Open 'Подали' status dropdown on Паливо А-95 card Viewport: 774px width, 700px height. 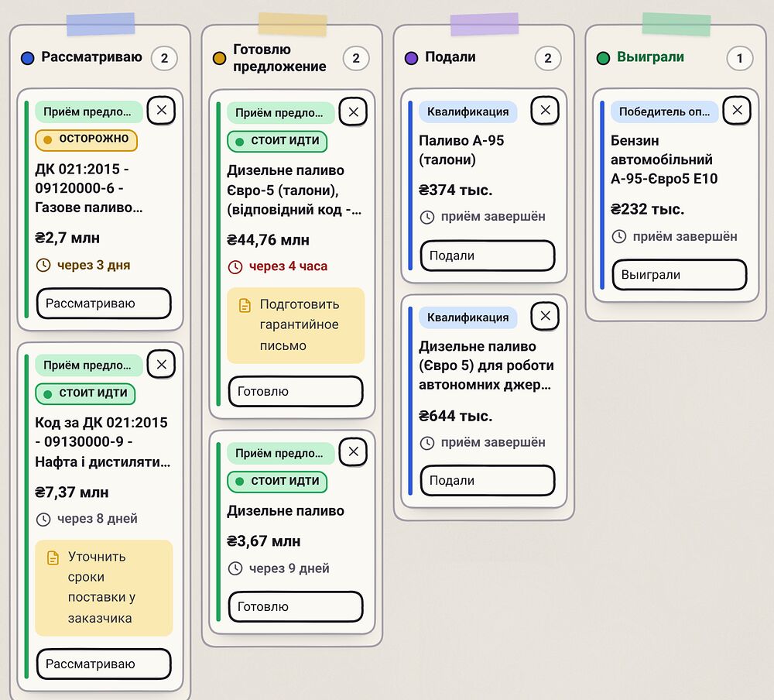pos(488,256)
